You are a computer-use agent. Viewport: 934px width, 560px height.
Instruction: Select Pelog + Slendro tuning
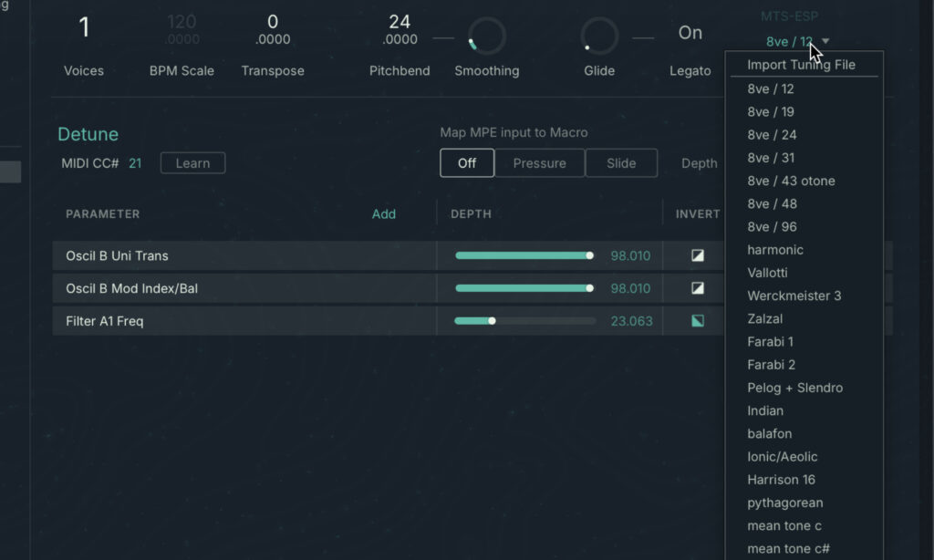[794, 388]
